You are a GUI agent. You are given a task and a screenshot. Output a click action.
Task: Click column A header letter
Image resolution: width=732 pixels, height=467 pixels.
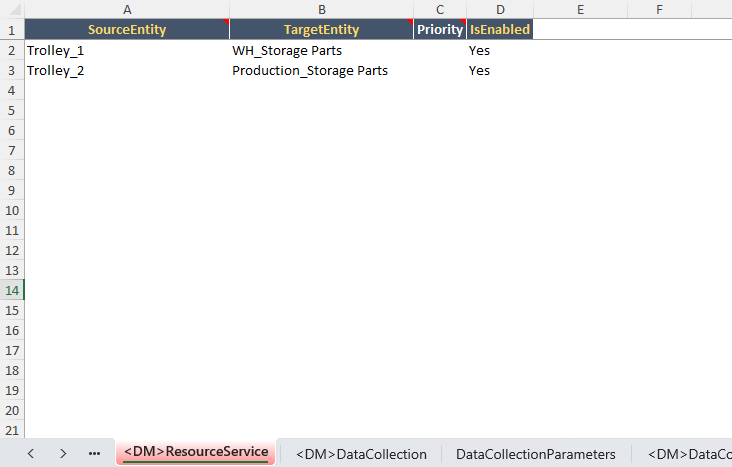pyautogui.click(x=127, y=9)
